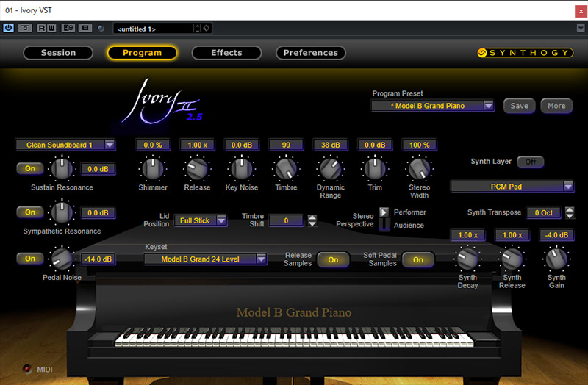
Task: Click the Dynamic Range 38 dB value field
Action: [330, 145]
